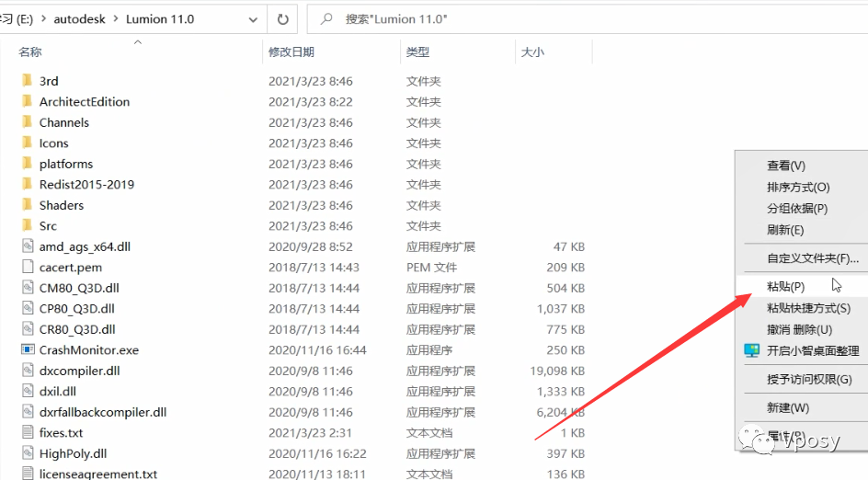Click the 小智桌面整理 monitor icon
The image size is (868, 480).
[x=752, y=350]
